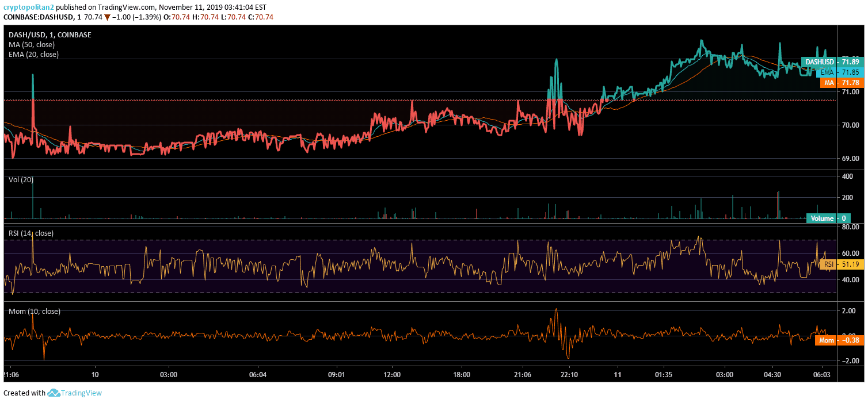
Task: Click the TradingView cloud logo icon
Action: (x=54, y=393)
